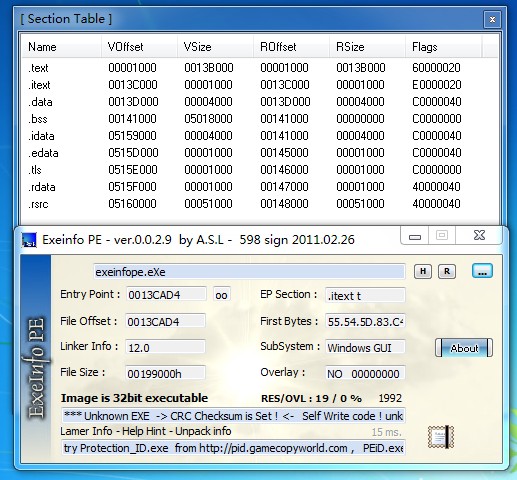Screen dimensions: 517x480
Task: Close the Exeinfo PE window
Action: pyautogui.click(x=479, y=236)
